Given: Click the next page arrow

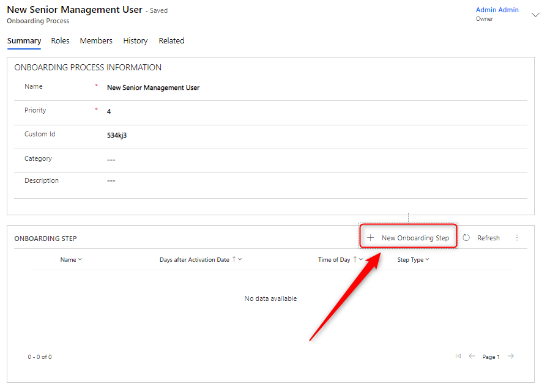Looking at the screenshot, I should tap(511, 357).
